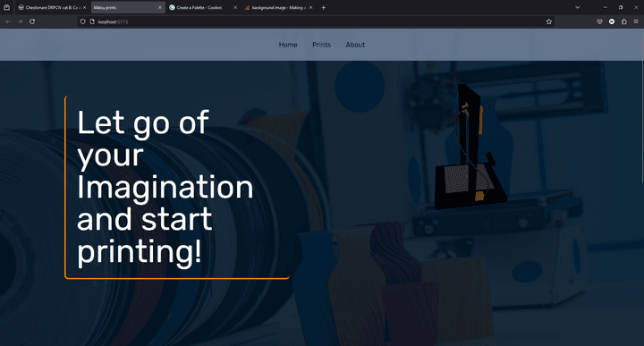Open the Pocket save icon
This screenshot has width=644, height=346.
(599, 21)
